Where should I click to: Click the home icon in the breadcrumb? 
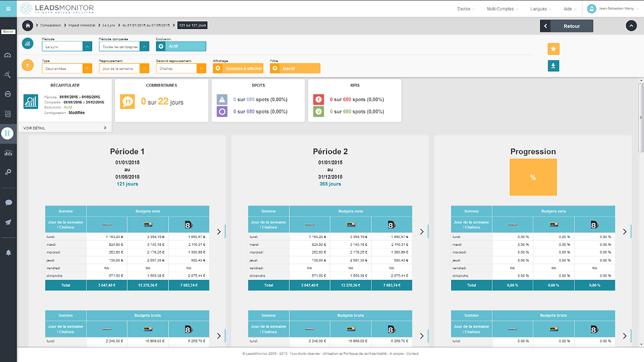28,25
